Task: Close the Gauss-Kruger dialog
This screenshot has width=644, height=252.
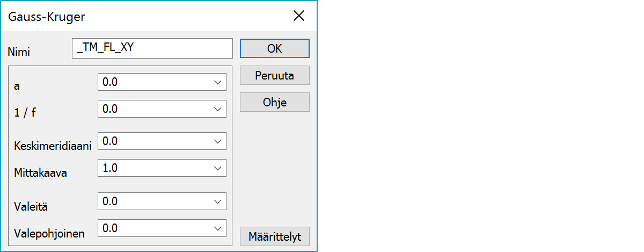Action: (x=299, y=16)
